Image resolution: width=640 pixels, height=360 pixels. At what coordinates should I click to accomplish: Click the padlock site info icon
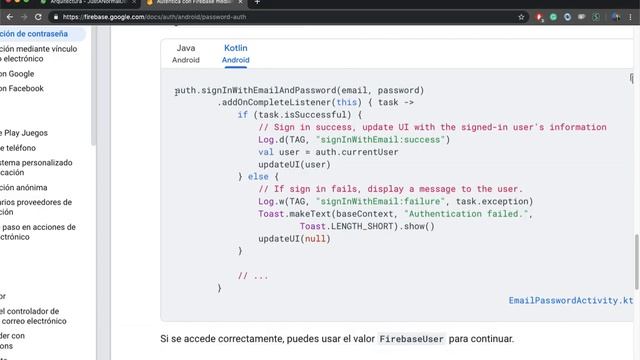[x=56, y=17]
